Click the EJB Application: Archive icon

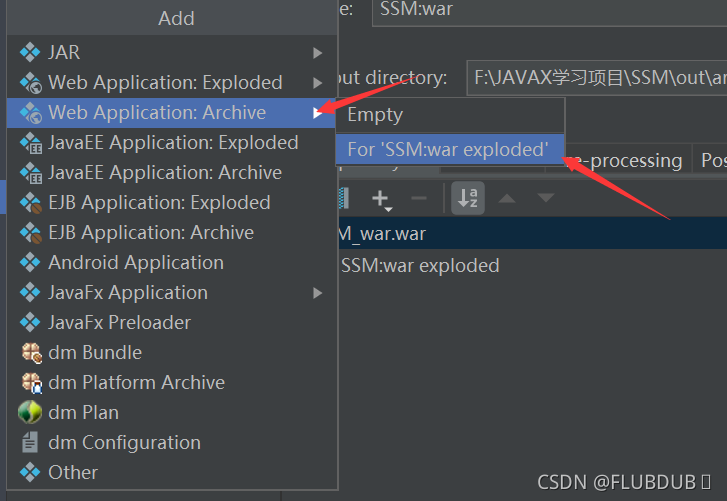coord(31,233)
